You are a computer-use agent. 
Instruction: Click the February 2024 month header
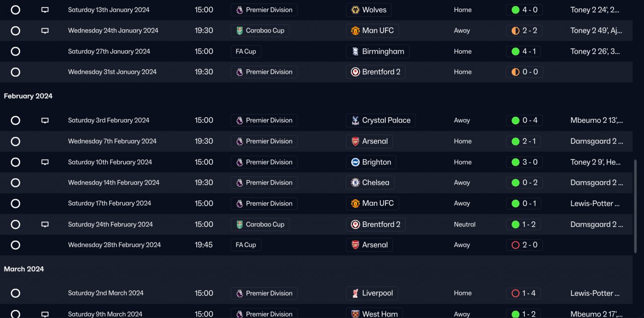(28, 96)
